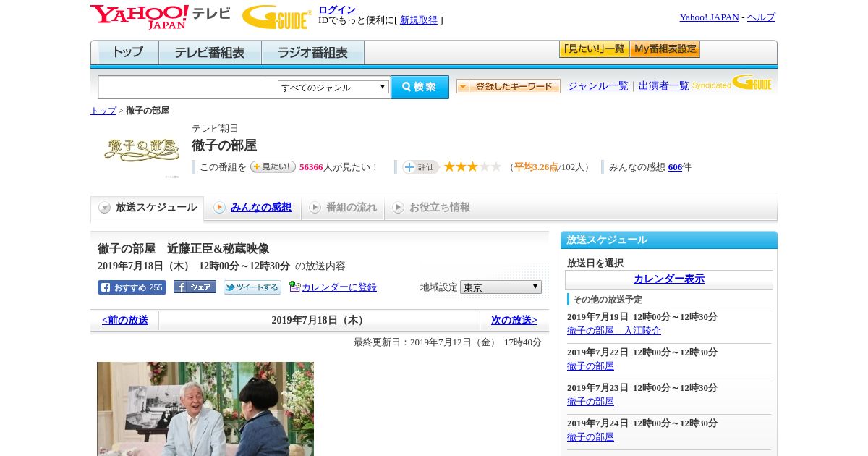Open 徹子の部屋 入江陵介 schedule link
This screenshot has width=868, height=456.
coord(614,331)
